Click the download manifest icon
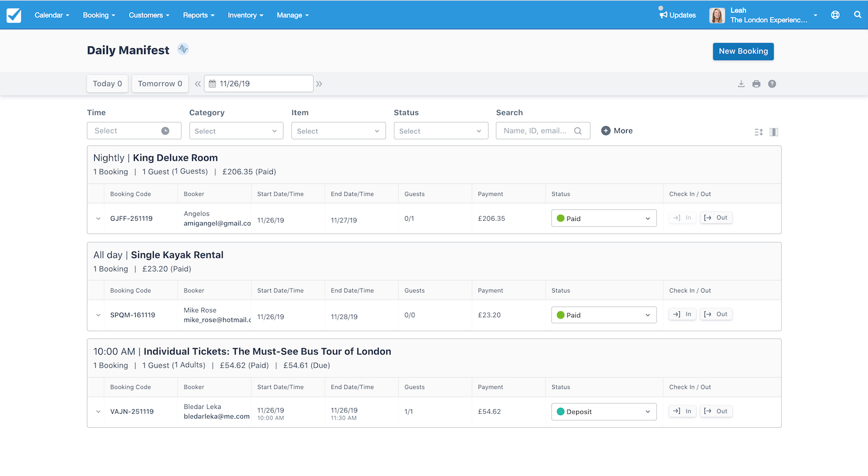The width and height of the screenshot is (868, 476). pos(741,84)
